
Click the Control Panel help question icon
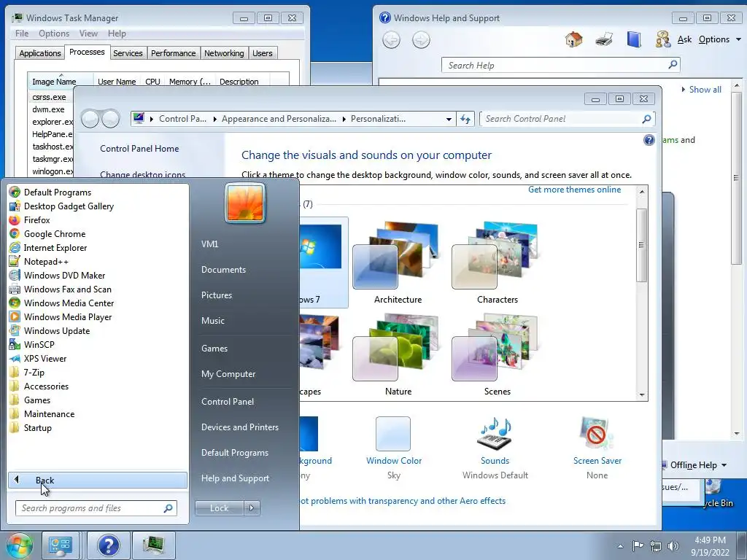point(649,140)
